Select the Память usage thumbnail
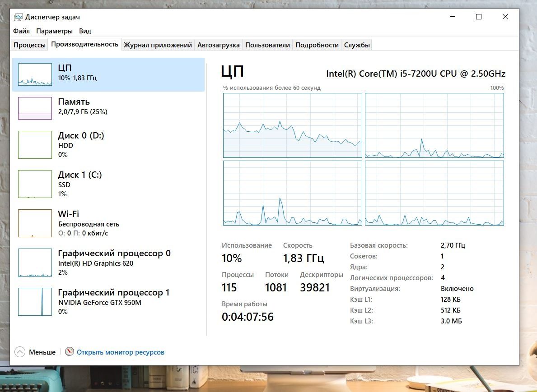Viewport: 537px width, 392px height. (35, 108)
